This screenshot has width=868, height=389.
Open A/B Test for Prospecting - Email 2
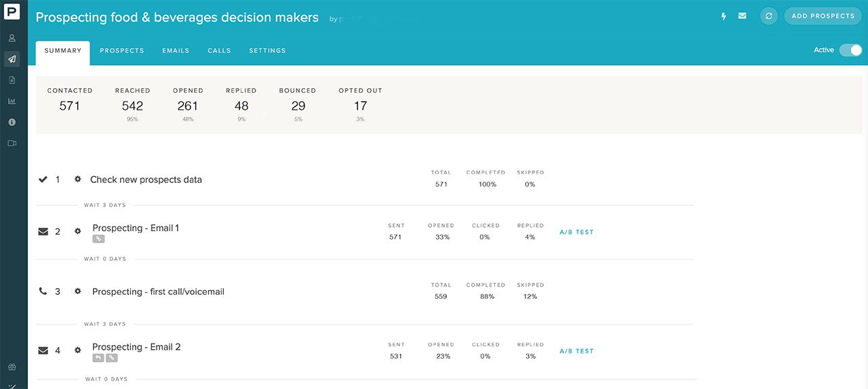576,351
